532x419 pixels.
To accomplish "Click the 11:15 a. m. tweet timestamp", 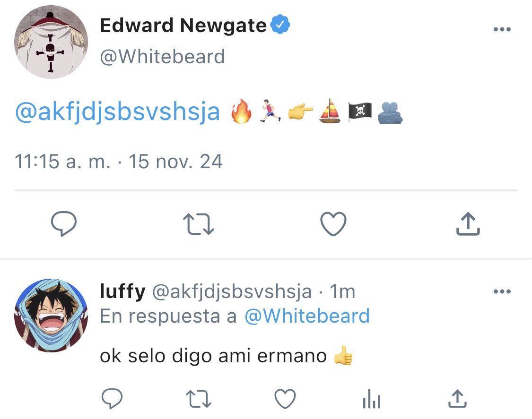I will click(x=62, y=162).
